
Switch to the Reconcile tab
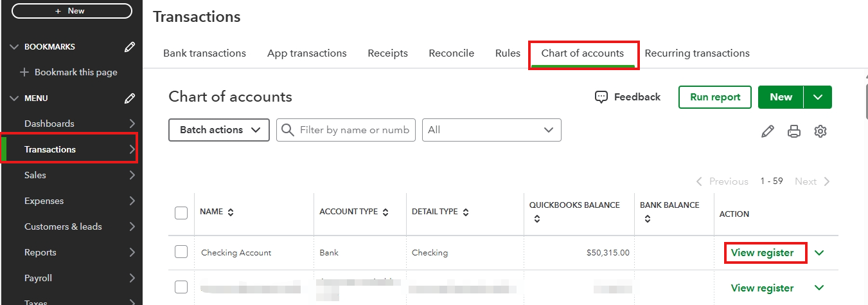[x=451, y=53]
